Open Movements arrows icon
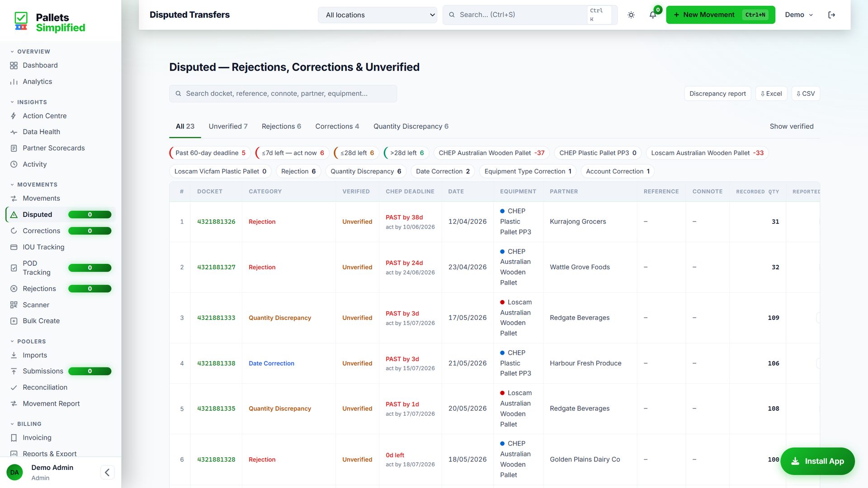This screenshot has width=868, height=488. (x=14, y=198)
